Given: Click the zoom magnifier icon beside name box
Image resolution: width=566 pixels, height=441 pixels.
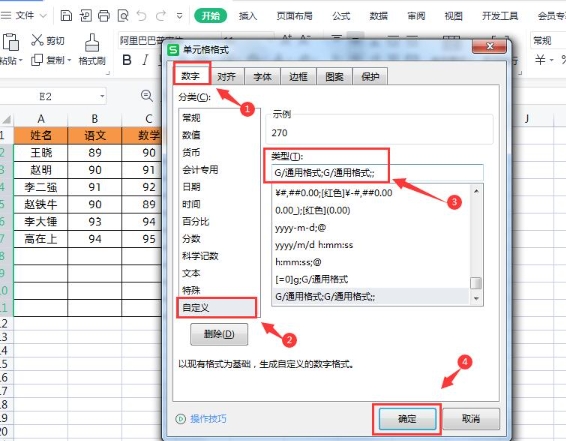Looking at the screenshot, I should (x=147, y=96).
